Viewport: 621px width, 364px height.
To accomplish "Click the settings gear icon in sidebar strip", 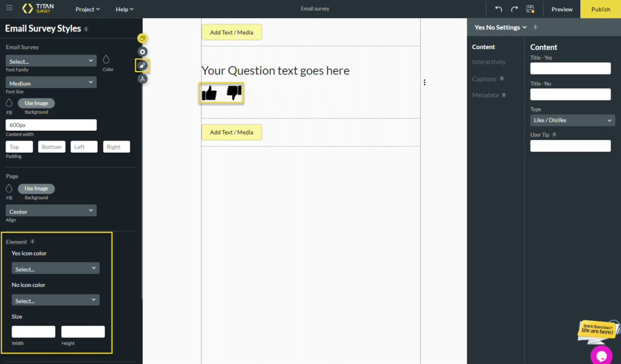I will pos(143,52).
